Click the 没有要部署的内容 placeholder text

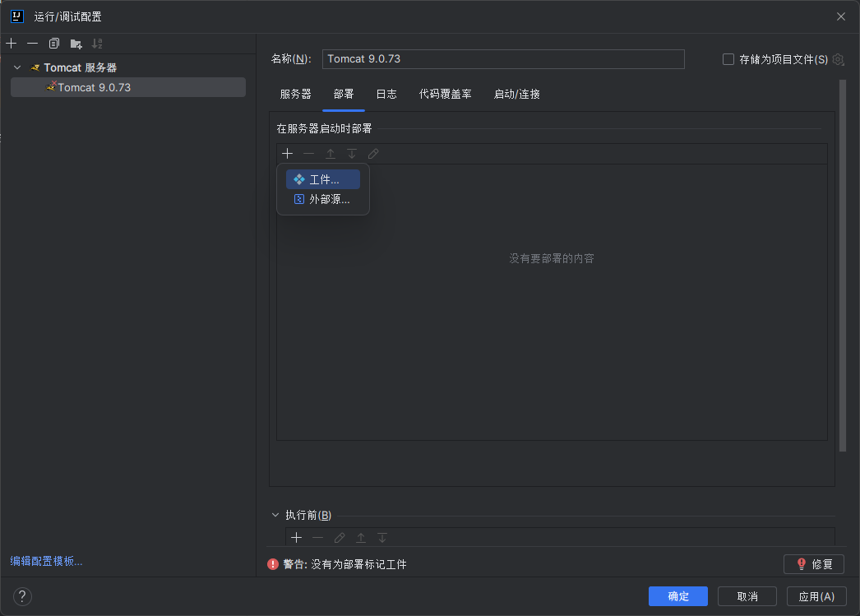click(x=552, y=258)
